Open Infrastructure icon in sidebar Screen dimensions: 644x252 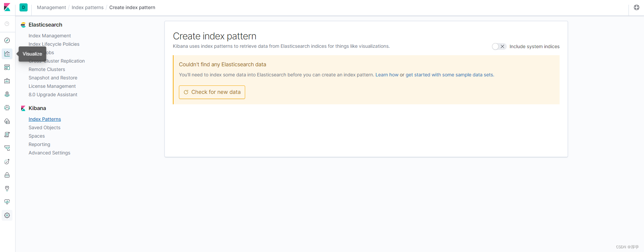pos(7,121)
